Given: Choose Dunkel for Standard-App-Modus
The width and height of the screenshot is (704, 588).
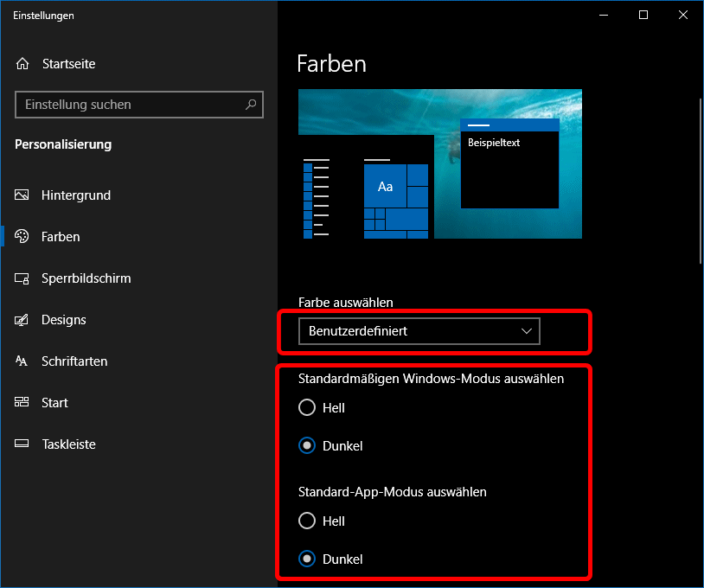Looking at the screenshot, I should (306, 559).
